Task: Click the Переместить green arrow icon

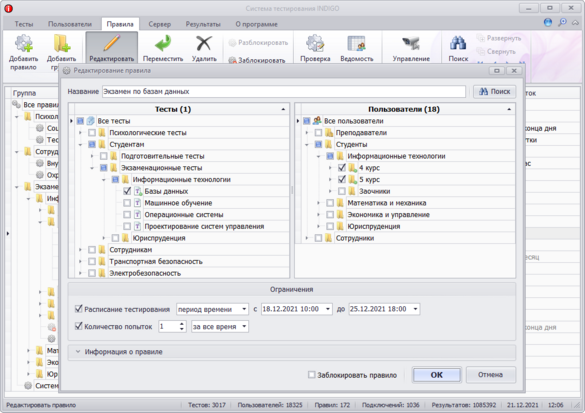Action: (163, 44)
